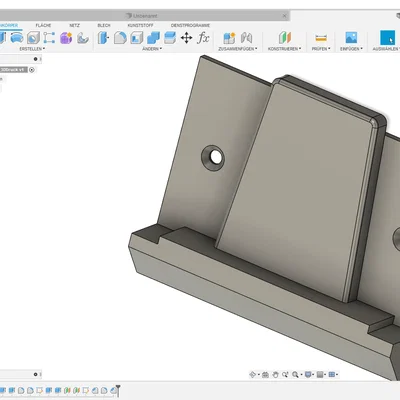The image size is (400, 400).
Task: Click the Look At icon in navigation bar
Action: pyautogui.click(x=265, y=375)
